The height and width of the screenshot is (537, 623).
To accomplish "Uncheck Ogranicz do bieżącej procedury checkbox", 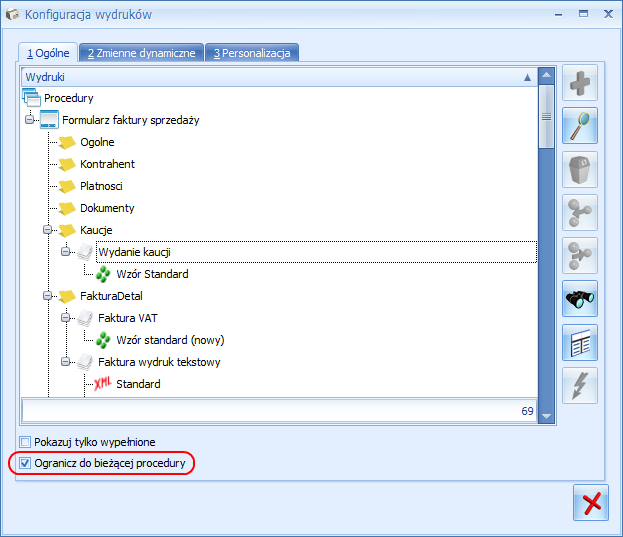I will [x=25, y=463].
